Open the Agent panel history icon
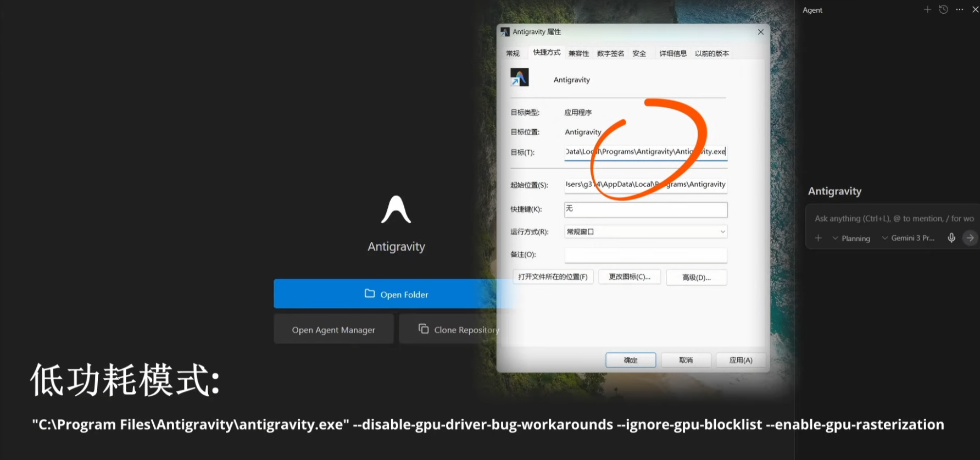980x460 pixels. coord(943,9)
